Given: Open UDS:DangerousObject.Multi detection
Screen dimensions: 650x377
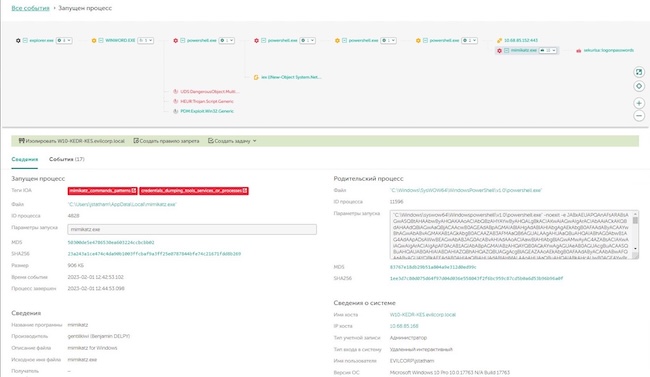Looking at the screenshot, I should [210, 92].
